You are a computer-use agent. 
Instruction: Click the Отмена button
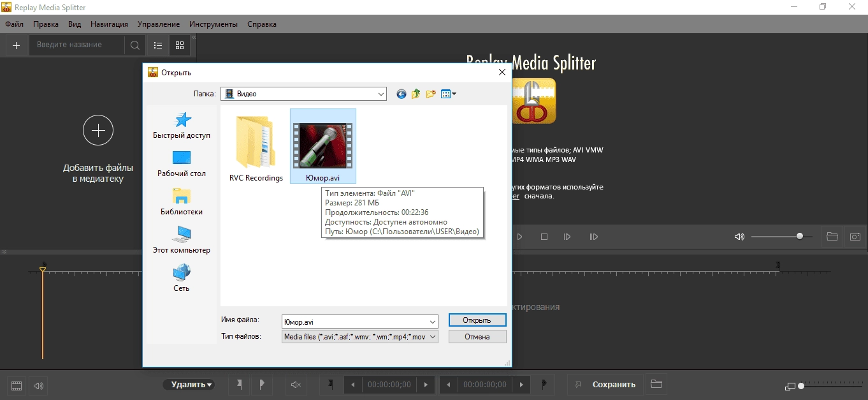pyautogui.click(x=477, y=336)
